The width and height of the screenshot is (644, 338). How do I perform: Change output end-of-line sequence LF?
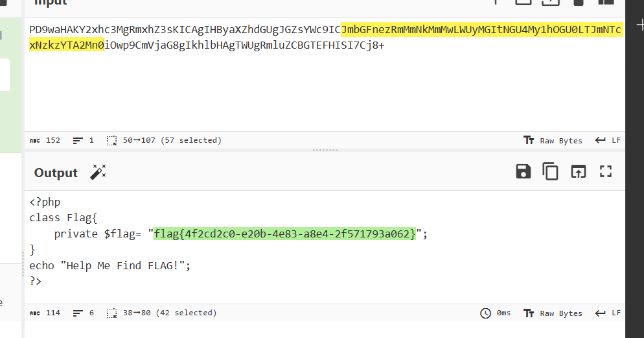[608, 313]
